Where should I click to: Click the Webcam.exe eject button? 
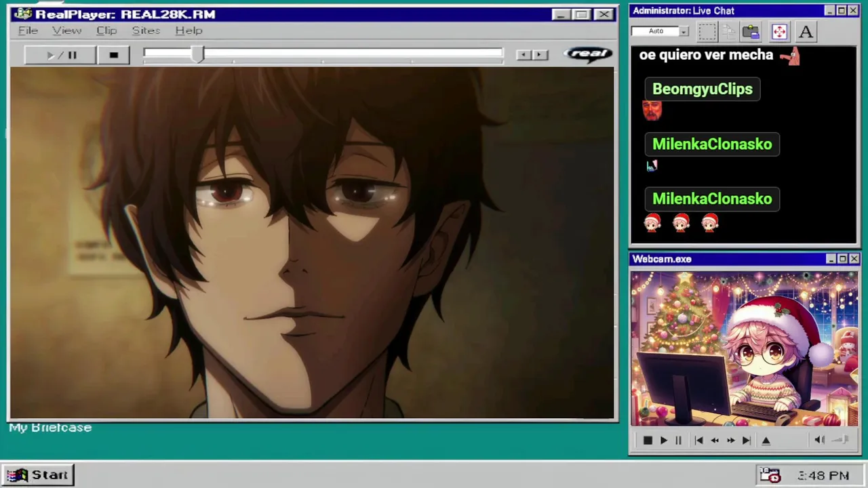coord(766,441)
